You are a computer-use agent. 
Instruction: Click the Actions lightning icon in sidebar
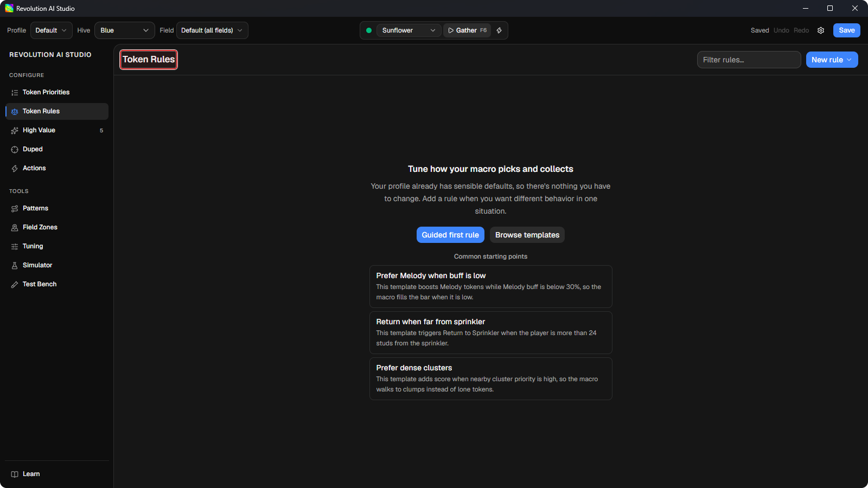15,169
